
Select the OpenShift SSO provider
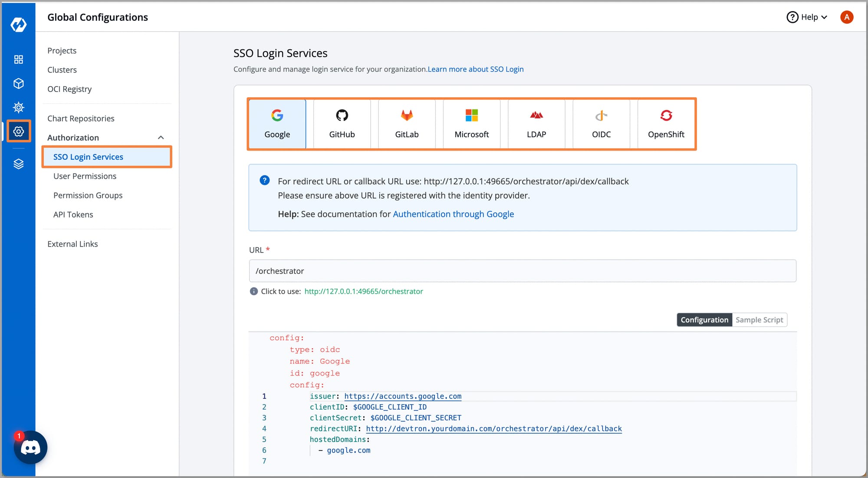pyautogui.click(x=666, y=124)
